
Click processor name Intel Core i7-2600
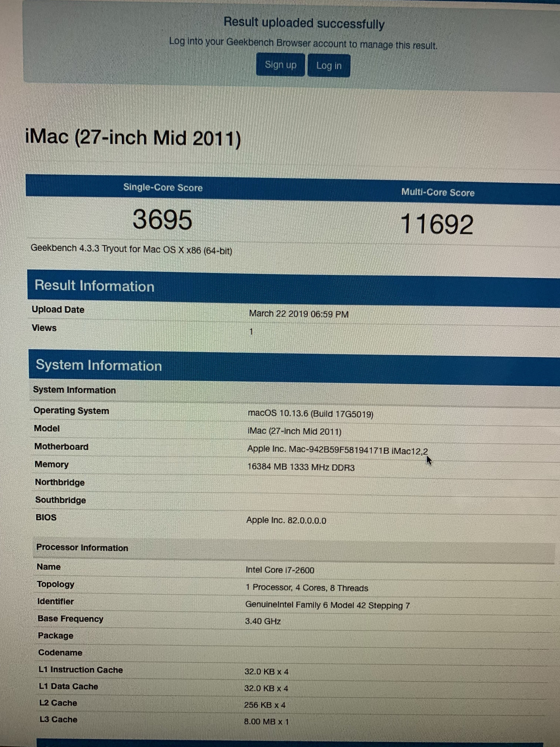click(x=280, y=570)
